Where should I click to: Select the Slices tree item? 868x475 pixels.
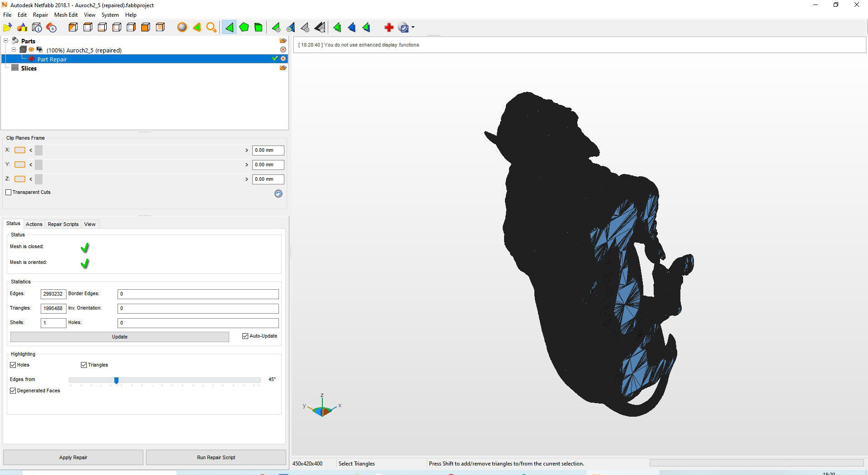pos(29,68)
